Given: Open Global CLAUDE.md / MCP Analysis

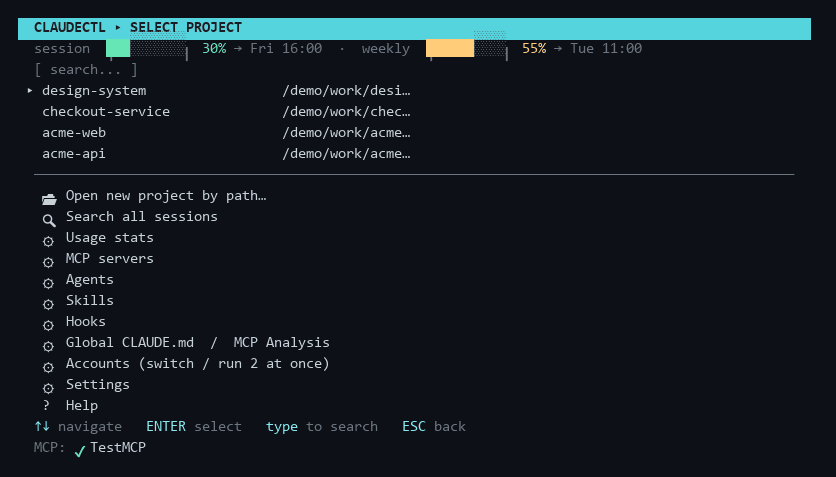Looking at the screenshot, I should (x=198, y=343).
